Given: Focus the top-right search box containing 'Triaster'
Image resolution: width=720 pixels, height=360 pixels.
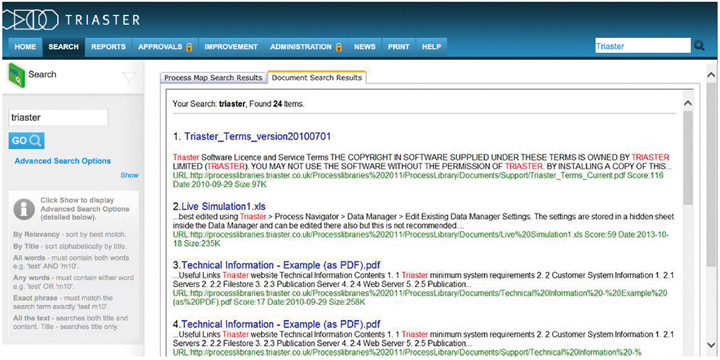Looking at the screenshot, I should click(x=643, y=46).
